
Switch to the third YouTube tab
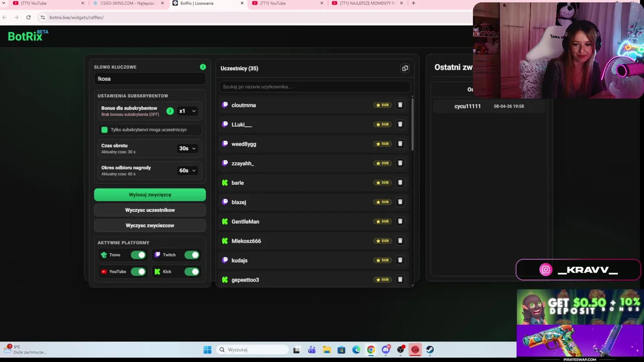[x=288, y=3]
